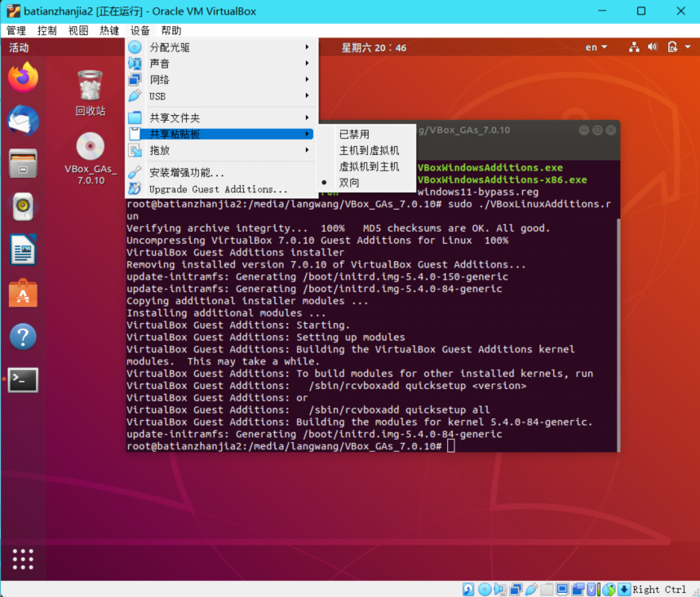Open the 管理 menu
The height and width of the screenshot is (597, 700).
tap(16, 30)
